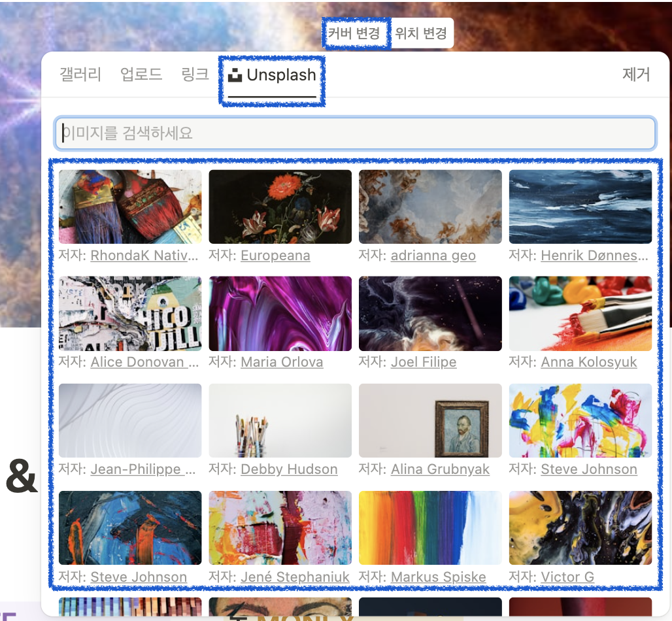The image size is (672, 621).
Task: Click the 커버 변경 button
Action: (356, 33)
